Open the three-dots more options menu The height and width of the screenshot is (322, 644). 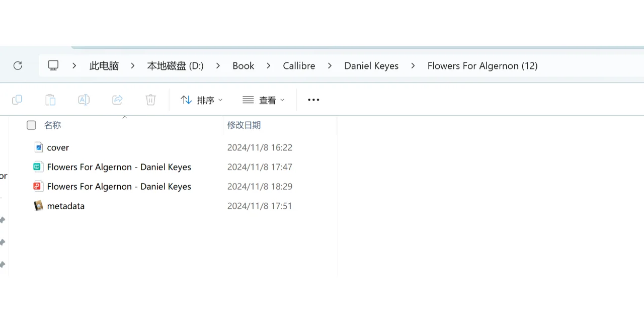(313, 100)
